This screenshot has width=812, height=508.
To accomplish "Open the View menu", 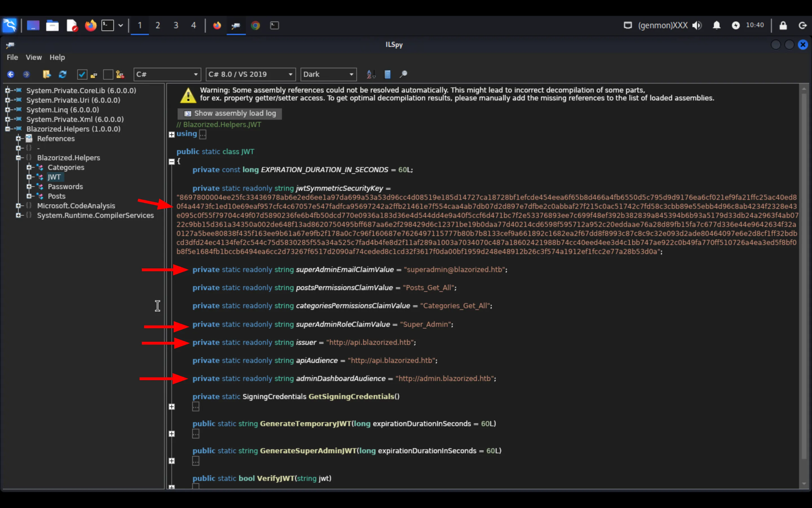I will tap(34, 58).
